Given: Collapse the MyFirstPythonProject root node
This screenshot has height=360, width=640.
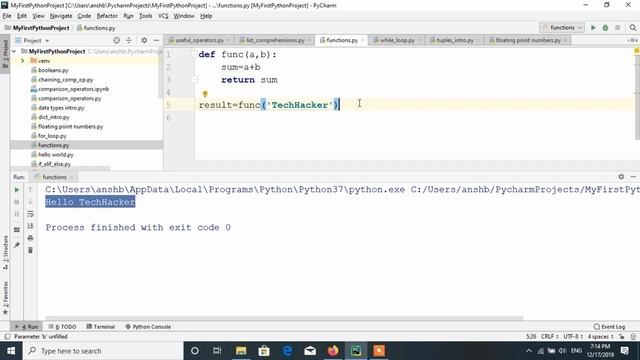Looking at the screenshot, I should pyautogui.click(x=14, y=51).
